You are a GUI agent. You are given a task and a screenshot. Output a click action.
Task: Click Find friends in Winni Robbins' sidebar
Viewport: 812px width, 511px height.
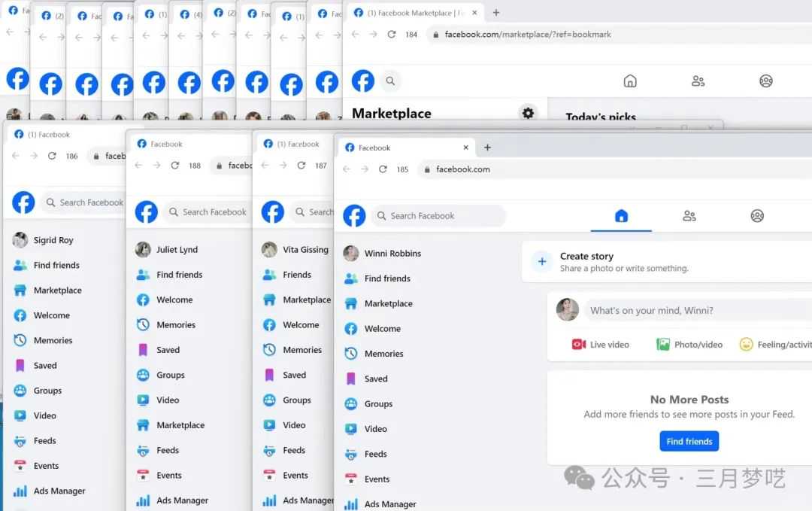377,278
